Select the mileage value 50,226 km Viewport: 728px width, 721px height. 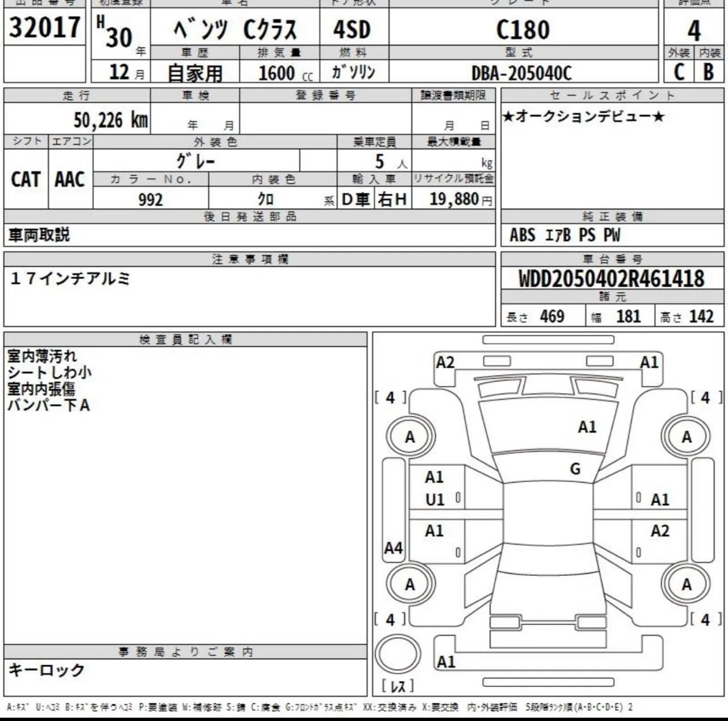tap(111, 120)
